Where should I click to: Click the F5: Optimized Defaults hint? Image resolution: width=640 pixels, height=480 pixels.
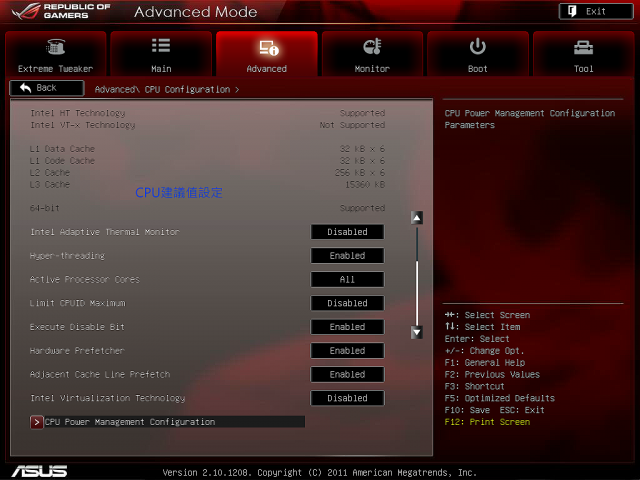tap(499, 398)
